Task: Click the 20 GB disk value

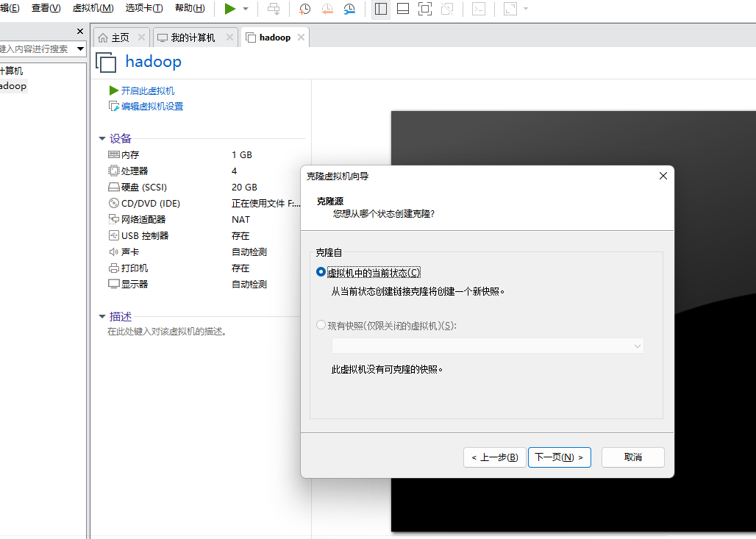Action: coord(244,187)
